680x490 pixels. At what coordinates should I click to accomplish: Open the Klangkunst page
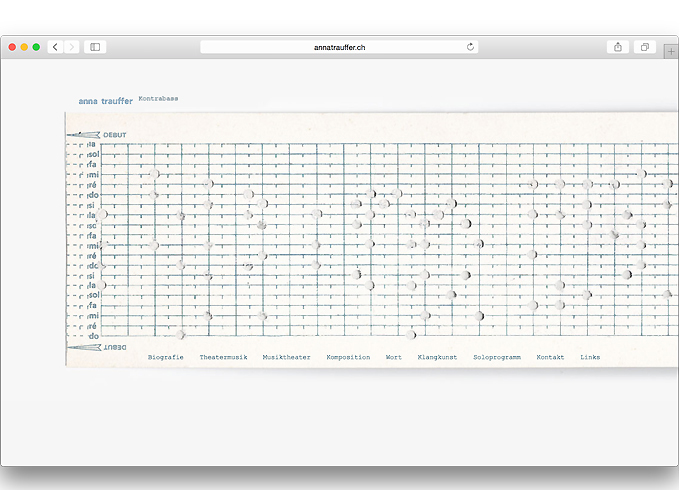coord(437,357)
